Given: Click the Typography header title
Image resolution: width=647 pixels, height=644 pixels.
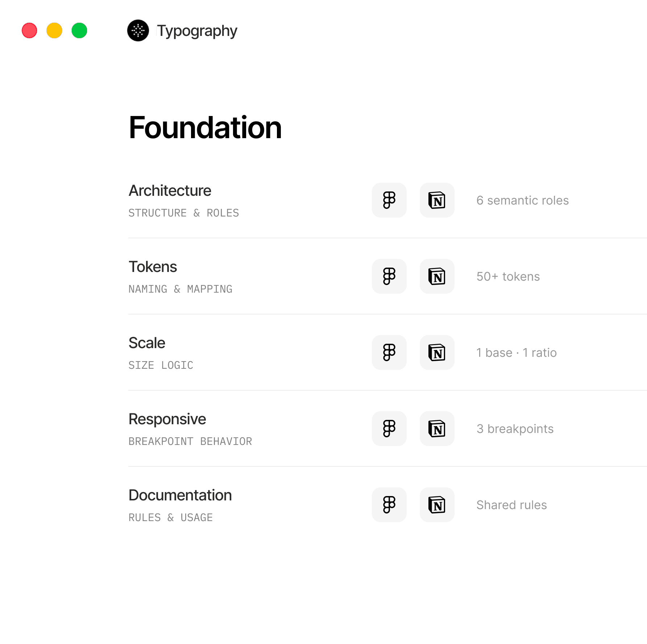Looking at the screenshot, I should [x=197, y=31].
